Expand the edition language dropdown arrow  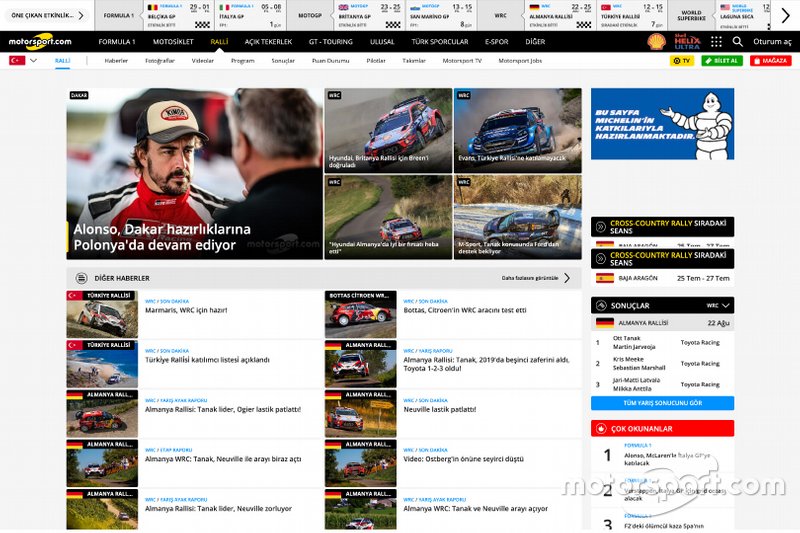(x=34, y=60)
